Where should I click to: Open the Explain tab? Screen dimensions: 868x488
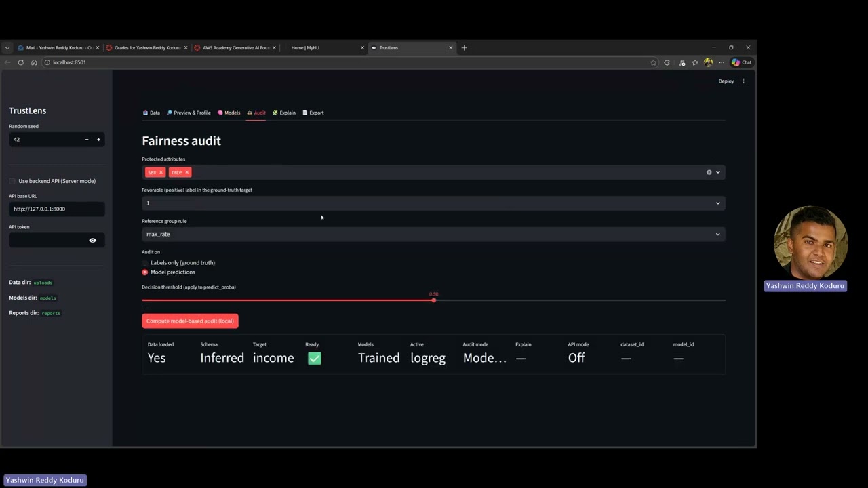point(283,113)
